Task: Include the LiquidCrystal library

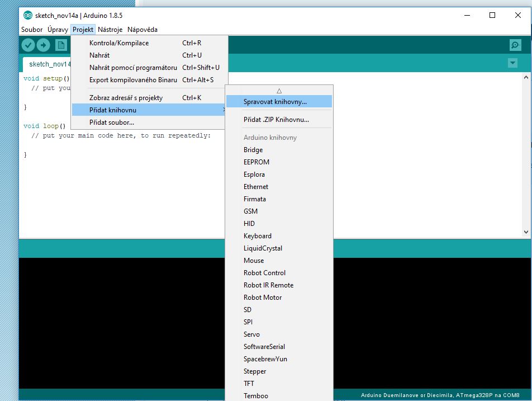Action: 263,248
